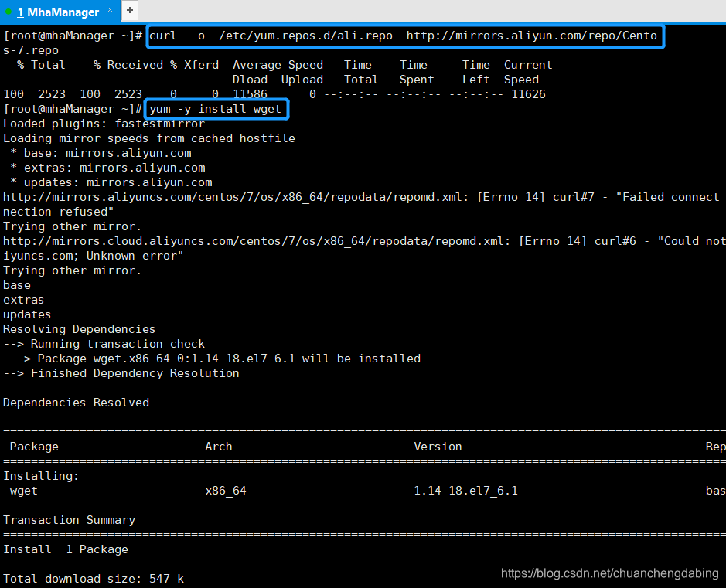Screen dimensions: 726x588
Task: Click the 'nection refused"' line
Action: (58, 212)
